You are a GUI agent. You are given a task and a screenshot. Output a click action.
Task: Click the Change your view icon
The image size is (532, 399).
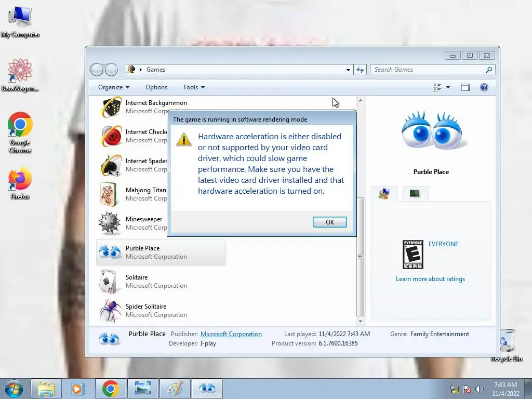[x=437, y=87]
